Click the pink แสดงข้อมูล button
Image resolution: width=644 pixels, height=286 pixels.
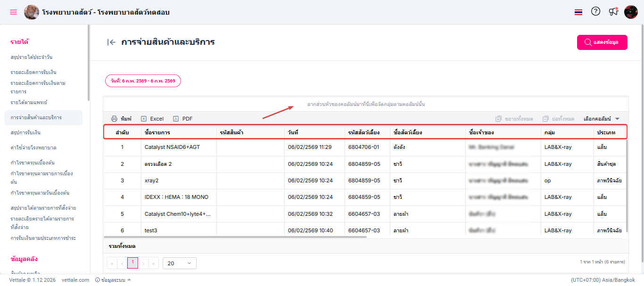(x=602, y=42)
